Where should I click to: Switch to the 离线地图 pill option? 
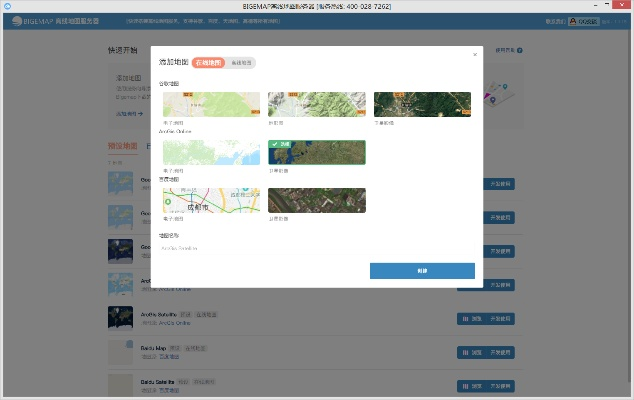coord(241,63)
